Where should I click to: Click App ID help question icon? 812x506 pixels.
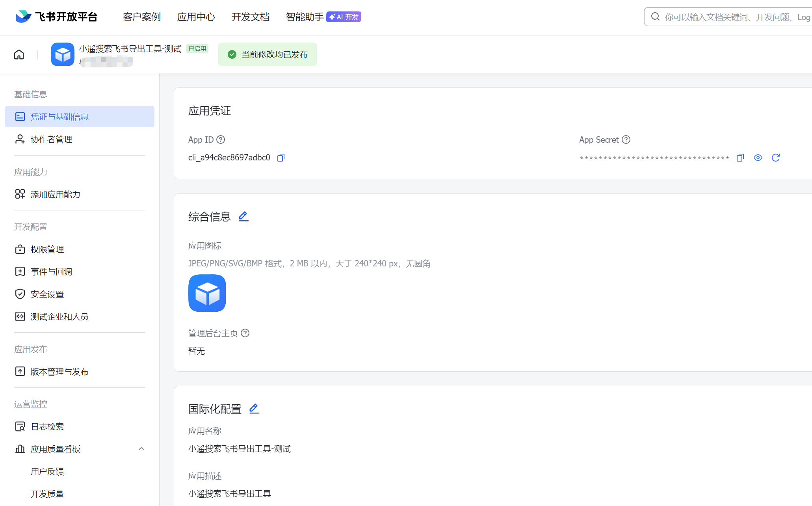(221, 140)
